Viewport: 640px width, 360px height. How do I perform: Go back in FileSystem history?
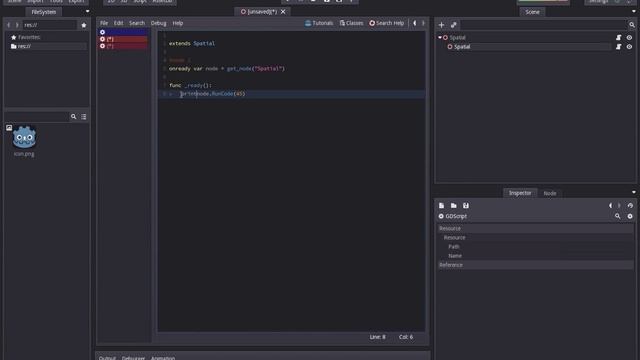click(x=9, y=25)
